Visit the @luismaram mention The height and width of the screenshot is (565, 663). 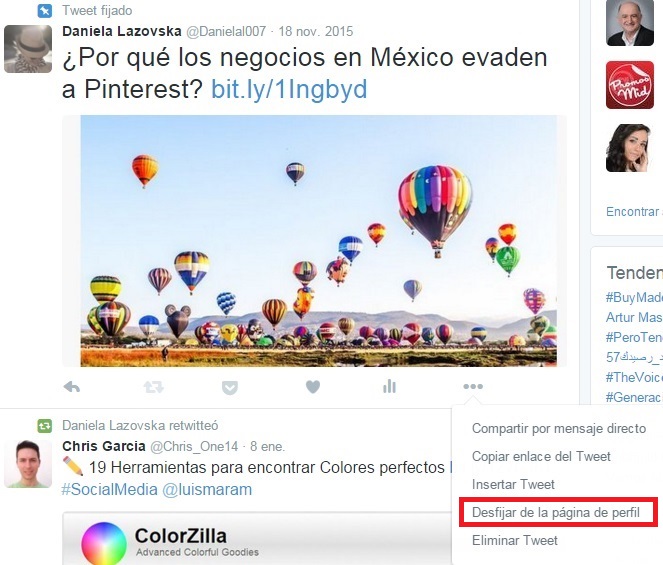207,489
